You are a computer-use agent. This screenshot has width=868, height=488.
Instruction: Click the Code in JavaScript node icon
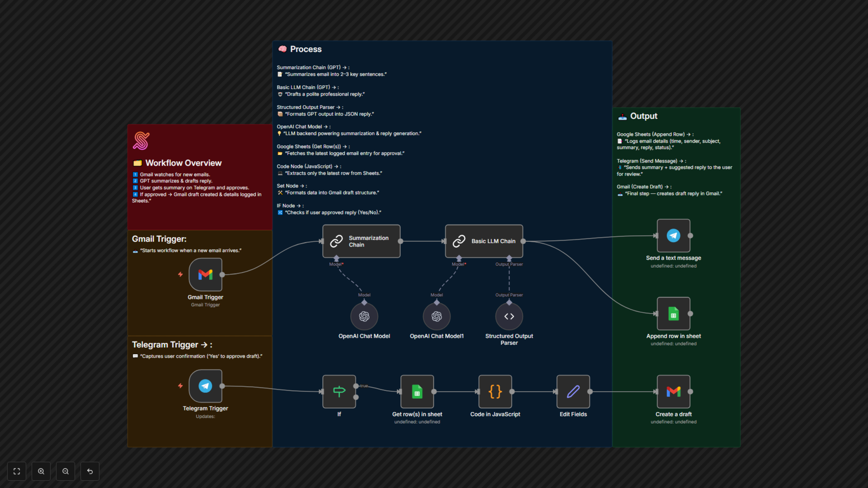[x=495, y=391]
